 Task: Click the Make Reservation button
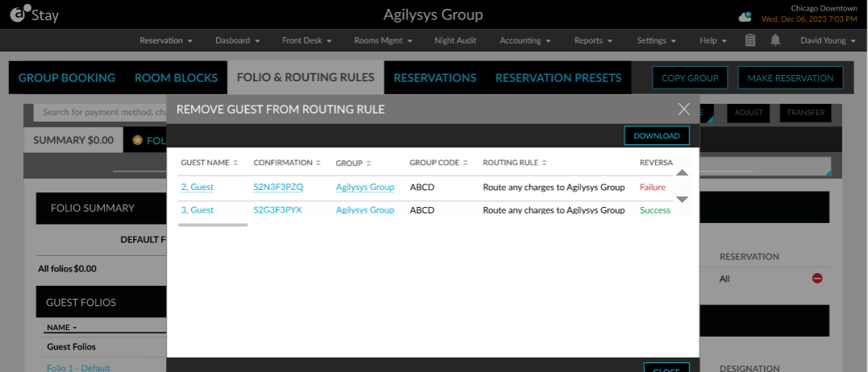point(790,78)
